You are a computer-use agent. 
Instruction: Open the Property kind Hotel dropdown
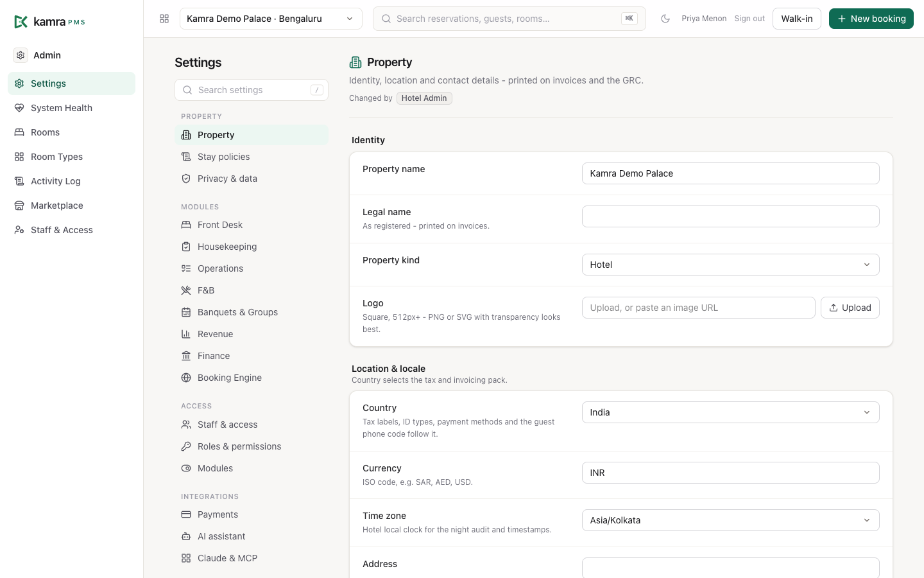tap(730, 265)
